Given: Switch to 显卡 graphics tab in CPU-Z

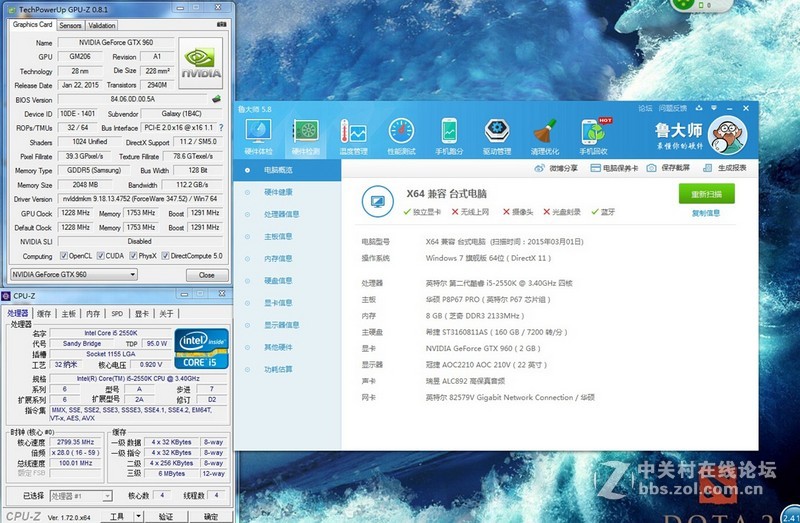Looking at the screenshot, I should tap(142, 314).
